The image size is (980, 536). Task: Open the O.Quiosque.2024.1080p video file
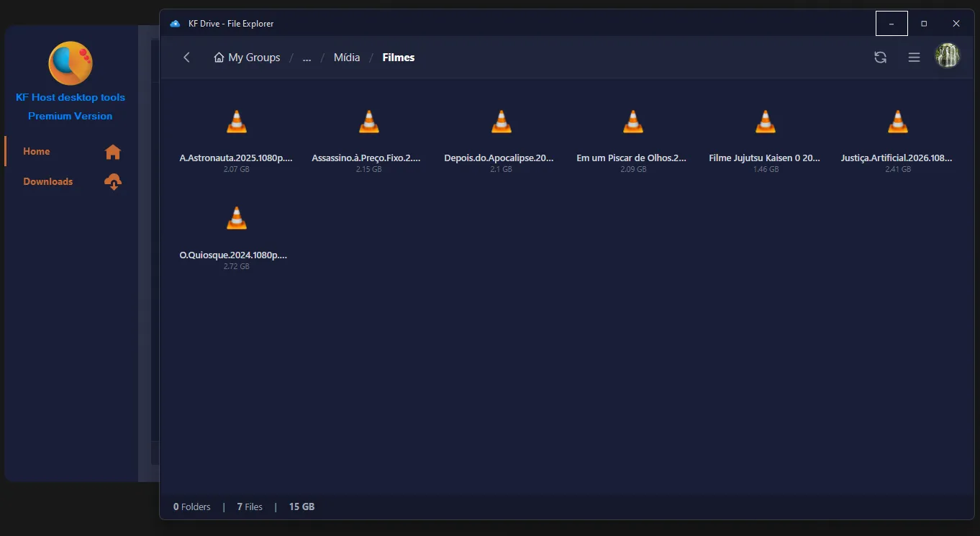tap(236, 219)
